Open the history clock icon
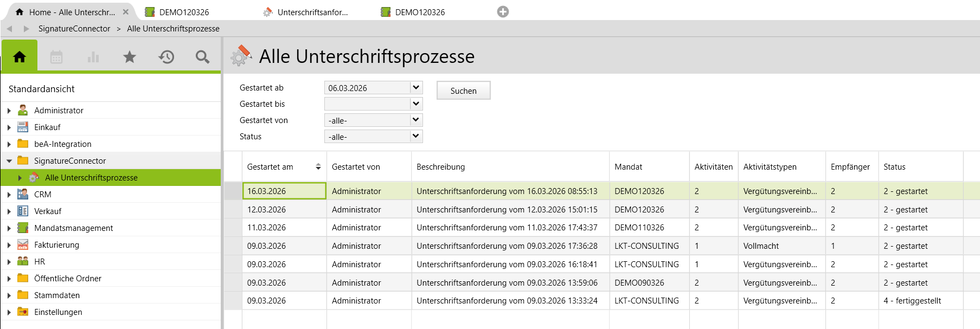Image resolution: width=980 pixels, height=329 pixels. pyautogui.click(x=166, y=57)
